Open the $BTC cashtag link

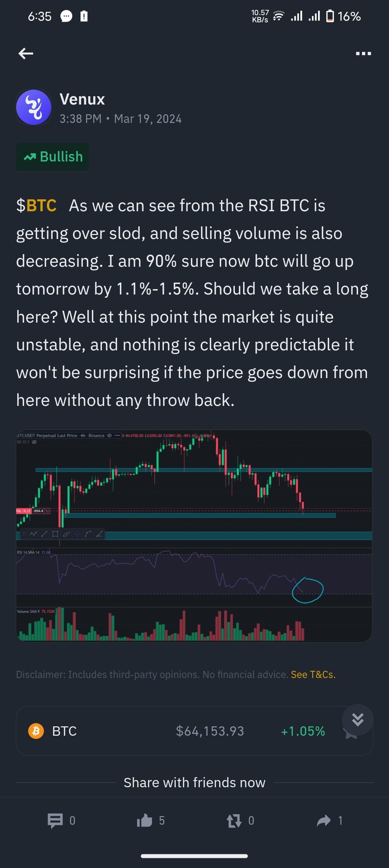point(36,205)
